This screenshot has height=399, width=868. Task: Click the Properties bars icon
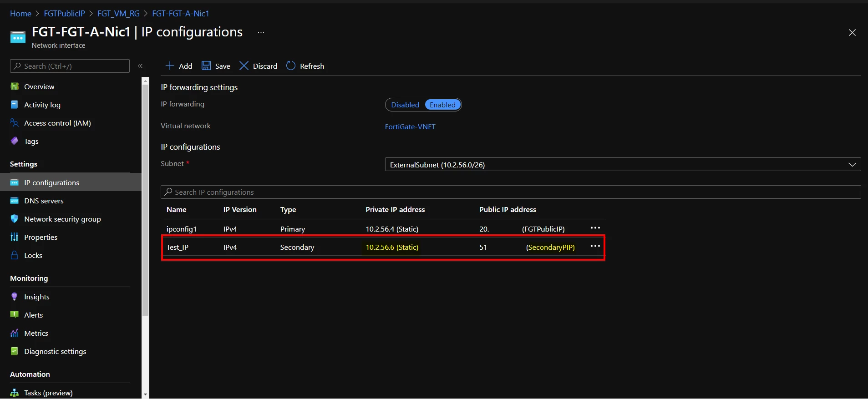[15, 237]
